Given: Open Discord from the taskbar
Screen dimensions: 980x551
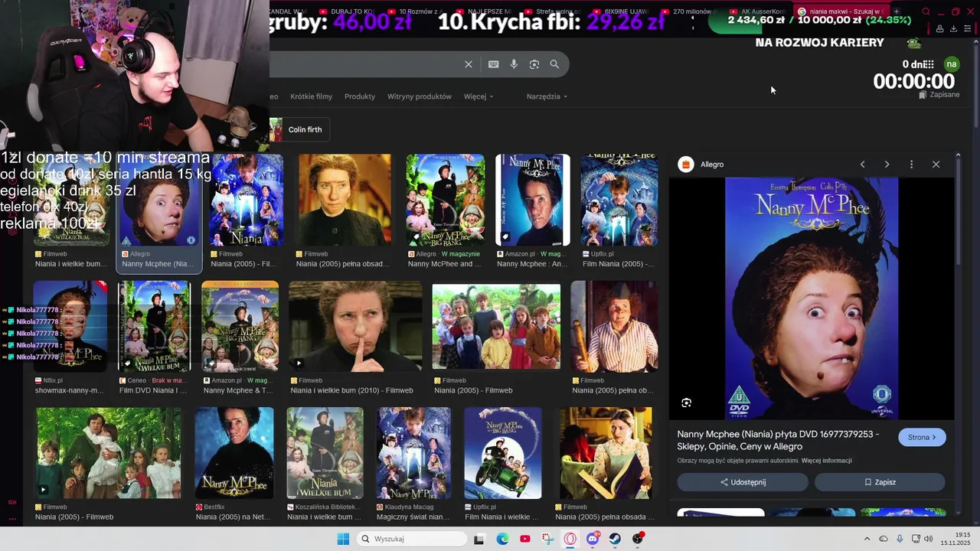Looking at the screenshot, I should coord(593,539).
